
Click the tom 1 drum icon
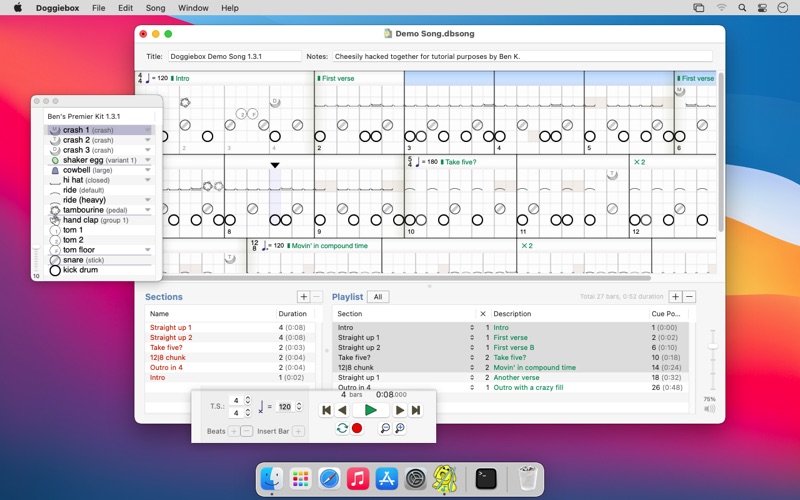(55, 230)
